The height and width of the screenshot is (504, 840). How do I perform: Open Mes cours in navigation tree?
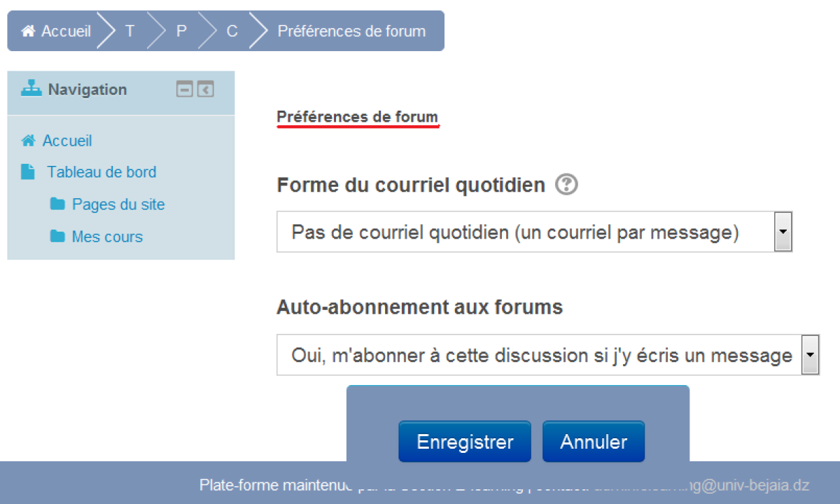point(107,237)
